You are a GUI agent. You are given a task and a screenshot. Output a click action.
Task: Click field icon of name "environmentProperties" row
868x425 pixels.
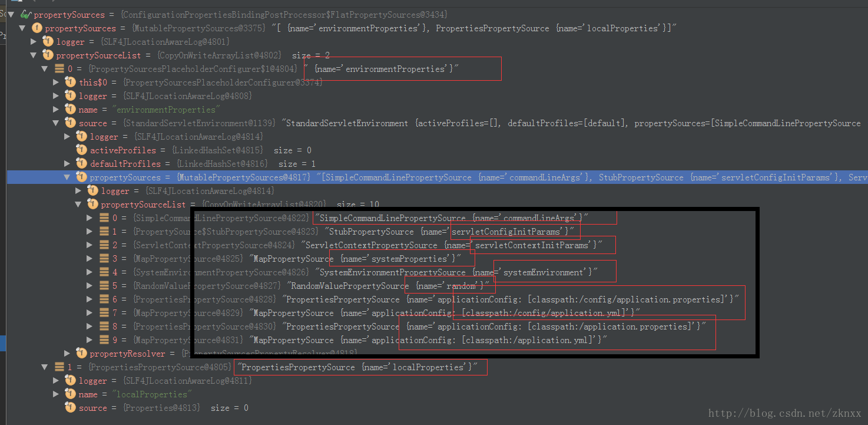pos(71,109)
